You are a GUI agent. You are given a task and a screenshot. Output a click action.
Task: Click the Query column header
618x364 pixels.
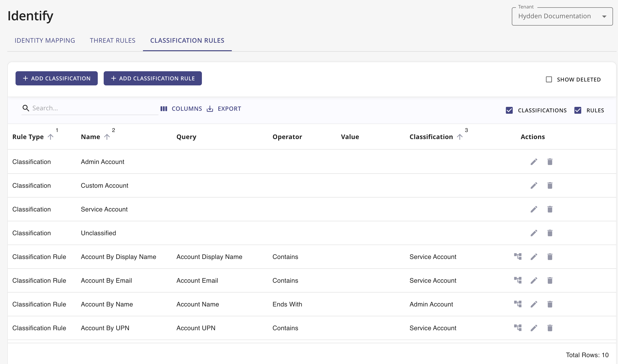tap(186, 137)
